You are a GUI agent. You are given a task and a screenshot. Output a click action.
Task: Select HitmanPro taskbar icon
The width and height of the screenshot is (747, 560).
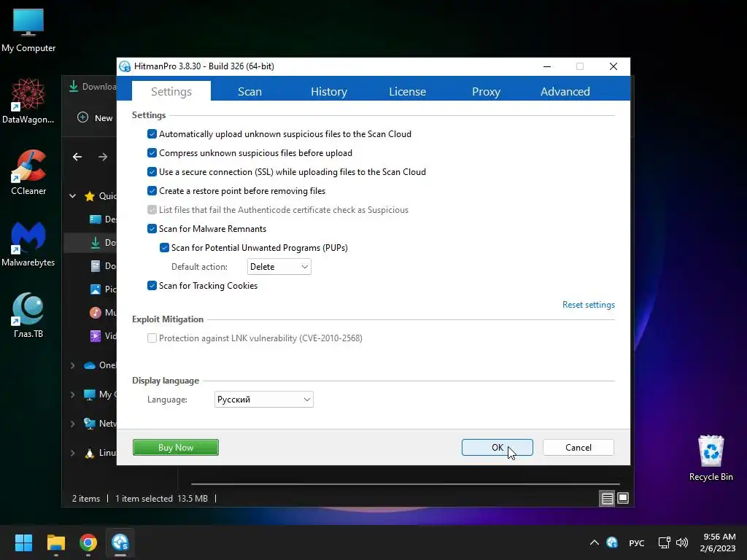point(120,542)
